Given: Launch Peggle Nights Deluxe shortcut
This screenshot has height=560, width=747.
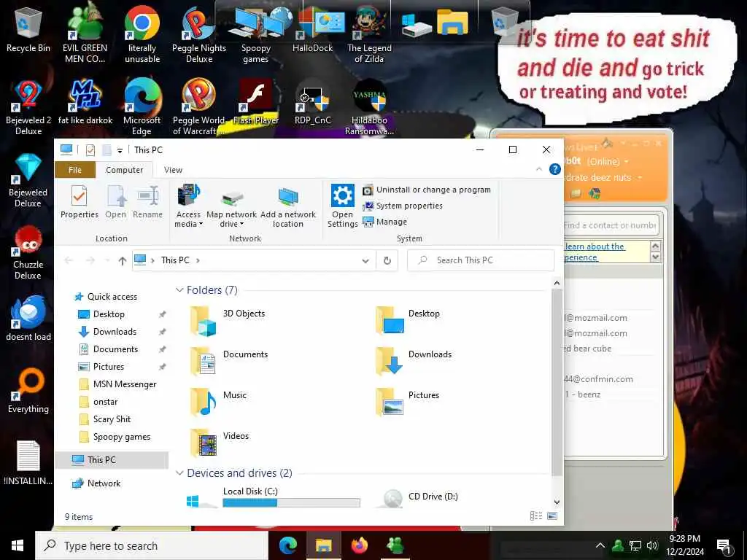Looking at the screenshot, I should [x=199, y=34].
